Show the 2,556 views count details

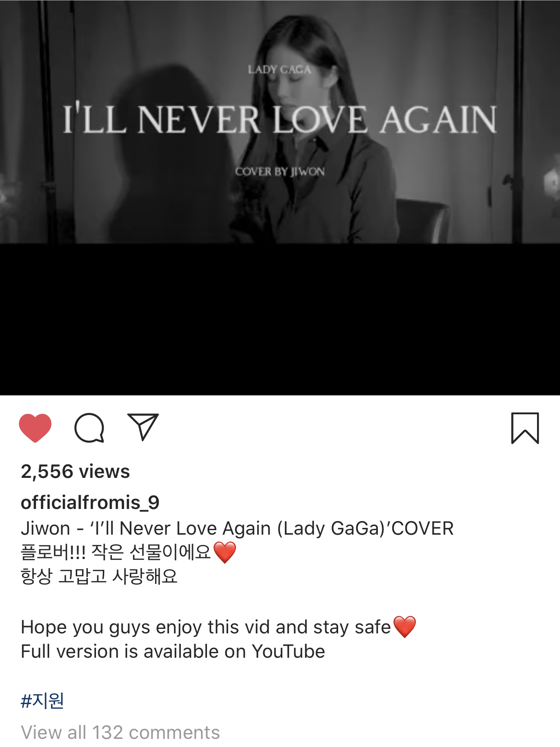75,472
